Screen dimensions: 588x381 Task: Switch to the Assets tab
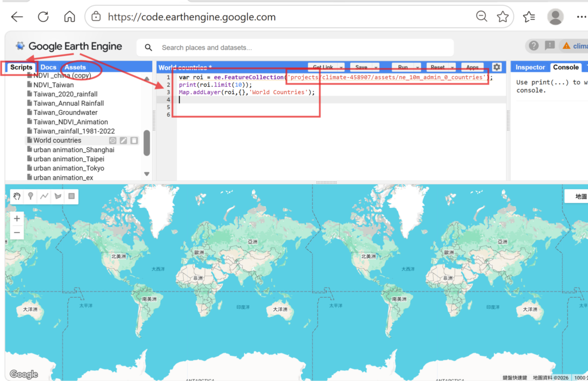[75, 67]
